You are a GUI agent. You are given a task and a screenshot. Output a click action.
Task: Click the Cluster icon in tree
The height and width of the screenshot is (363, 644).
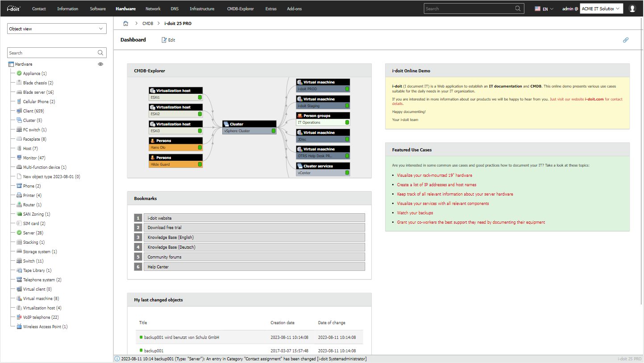tap(19, 120)
